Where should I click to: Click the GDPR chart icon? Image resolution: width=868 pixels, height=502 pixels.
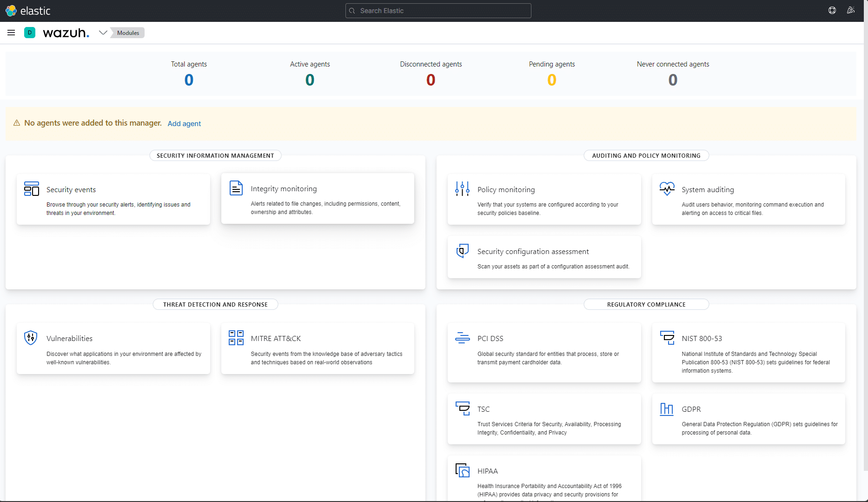[x=667, y=409]
